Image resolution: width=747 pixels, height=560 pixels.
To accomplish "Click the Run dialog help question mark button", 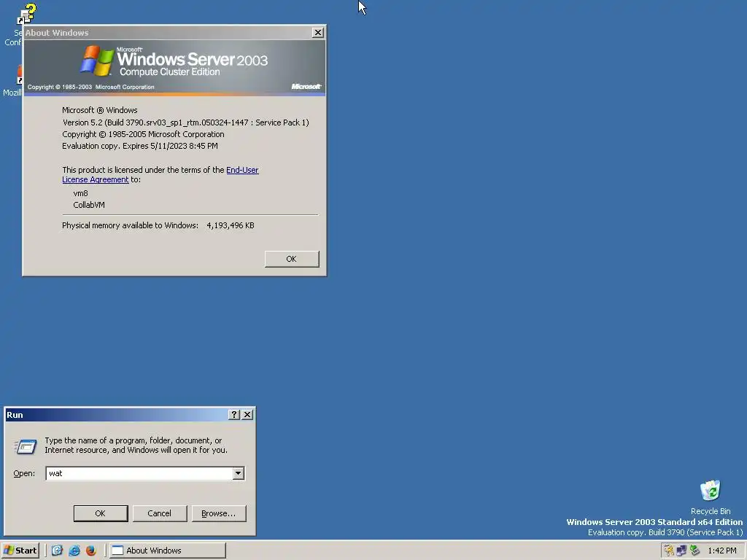I will [x=233, y=415].
